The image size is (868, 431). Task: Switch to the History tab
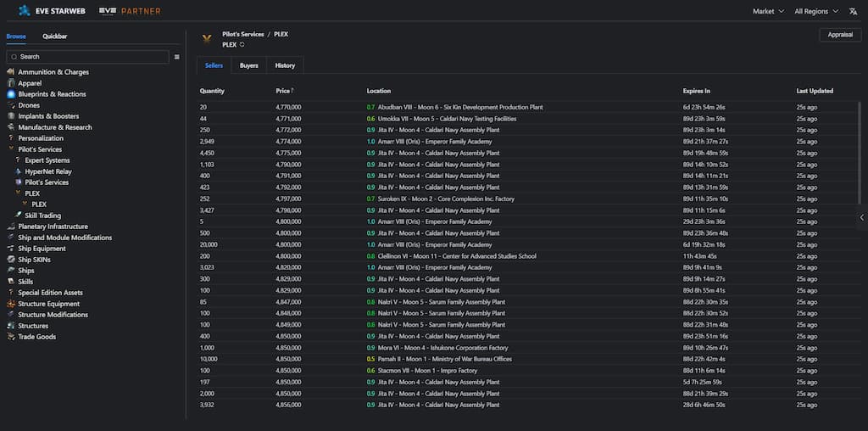285,65
